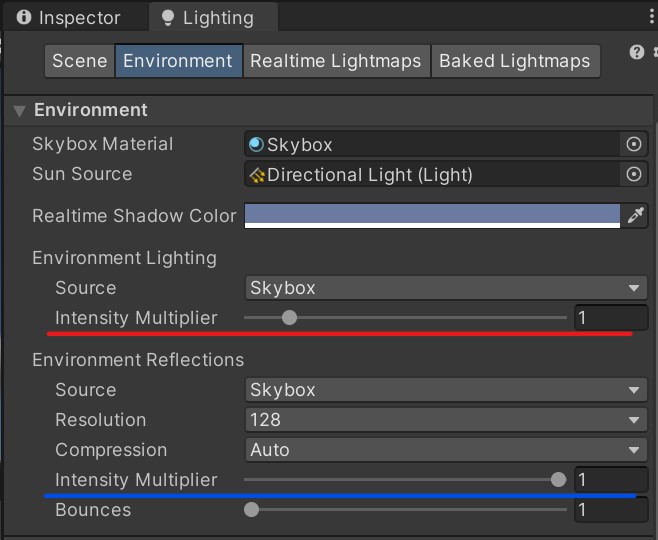Image resolution: width=658 pixels, height=540 pixels.
Task: Open the Lighting help icon
Action: [x=637, y=52]
